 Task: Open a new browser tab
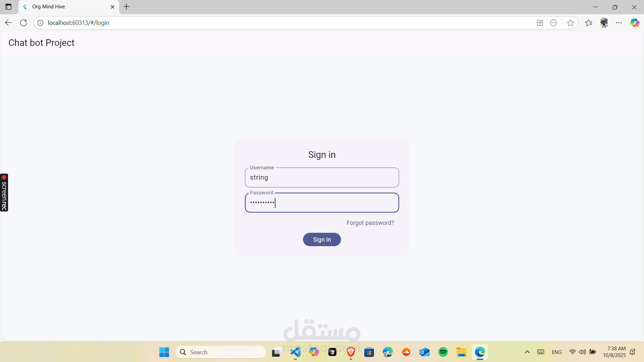click(x=126, y=7)
